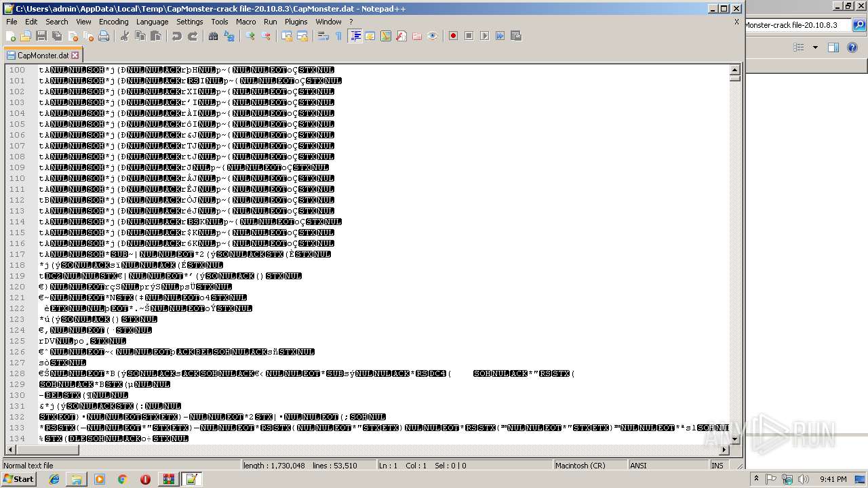Open Explorer help question icon
This screenshot has width=868, height=488.
(853, 47)
